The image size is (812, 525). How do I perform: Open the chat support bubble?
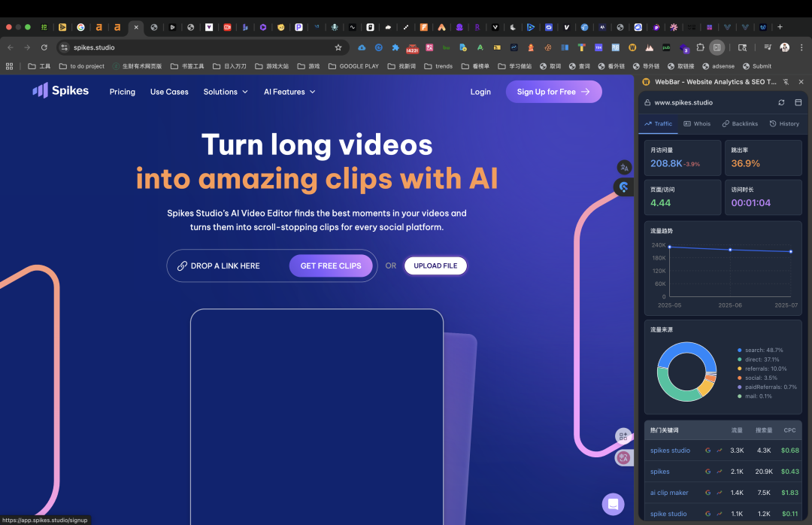coord(614,504)
